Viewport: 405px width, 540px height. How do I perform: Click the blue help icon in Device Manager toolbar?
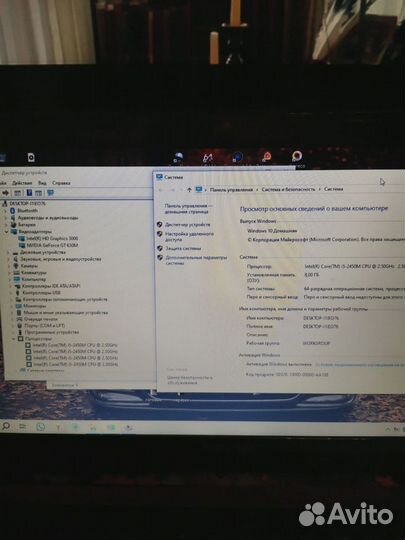pyautogui.click(x=29, y=193)
